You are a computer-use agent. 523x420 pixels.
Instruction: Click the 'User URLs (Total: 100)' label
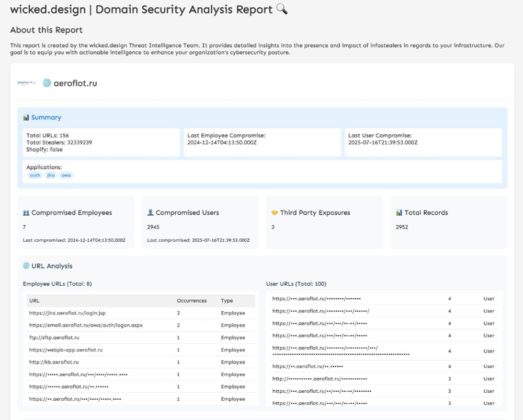click(x=296, y=284)
